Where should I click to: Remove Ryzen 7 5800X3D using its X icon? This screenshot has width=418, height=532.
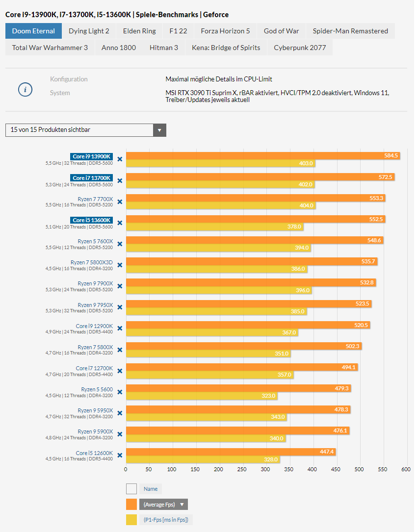(x=120, y=265)
